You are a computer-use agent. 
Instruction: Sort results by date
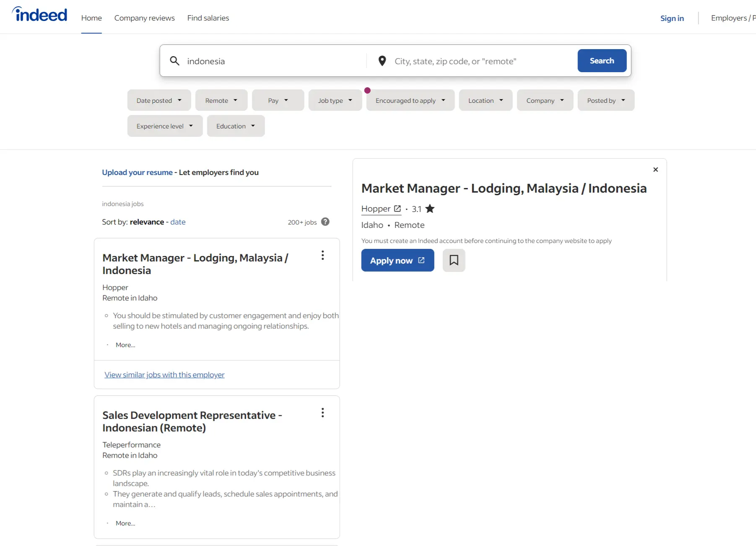coord(178,222)
